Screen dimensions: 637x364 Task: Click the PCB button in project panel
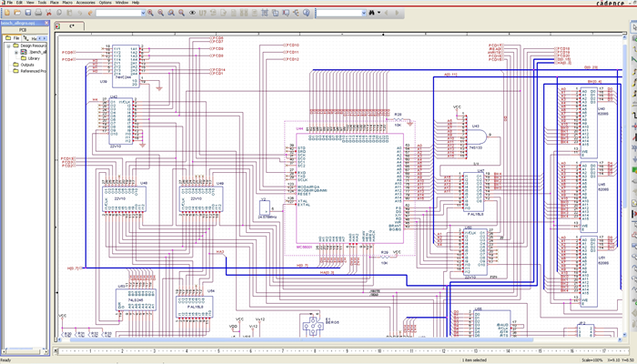[x=23, y=30]
